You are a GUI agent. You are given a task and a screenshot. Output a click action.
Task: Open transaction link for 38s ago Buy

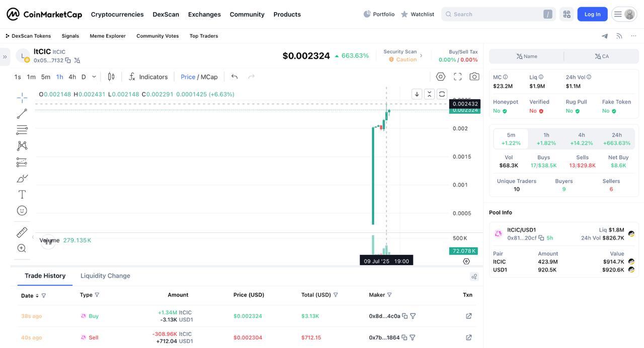pos(469,316)
